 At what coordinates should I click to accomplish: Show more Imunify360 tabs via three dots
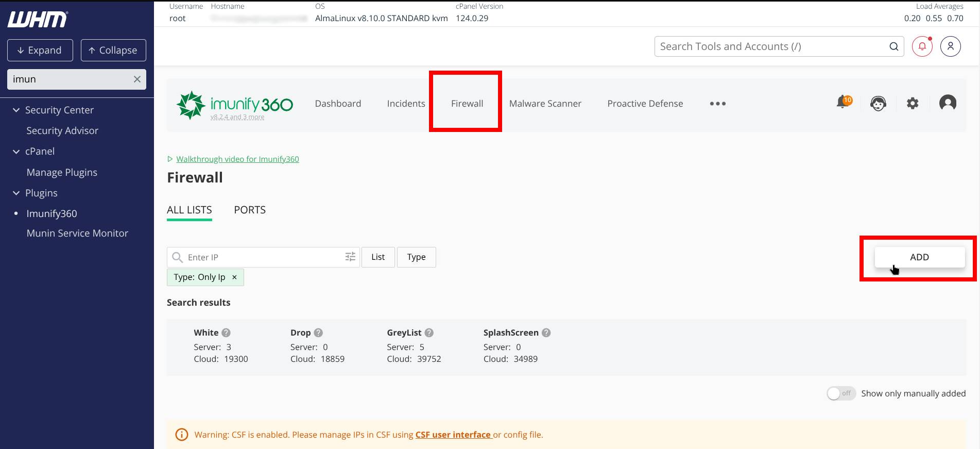click(717, 104)
